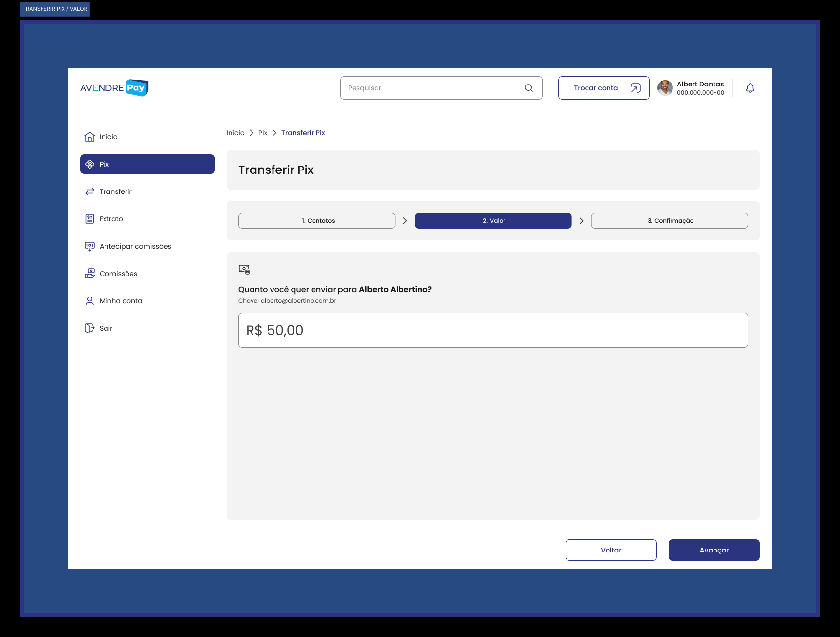Select step 2. Valor
The width and height of the screenshot is (840, 637).
pos(493,221)
